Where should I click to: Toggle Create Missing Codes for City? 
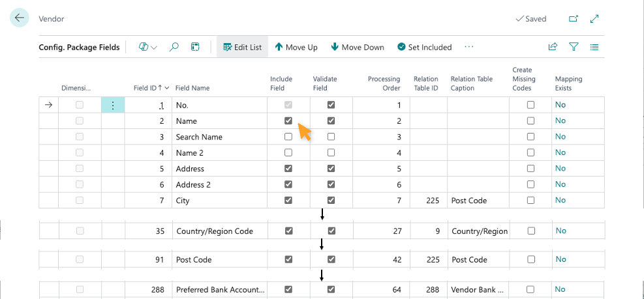pos(530,200)
